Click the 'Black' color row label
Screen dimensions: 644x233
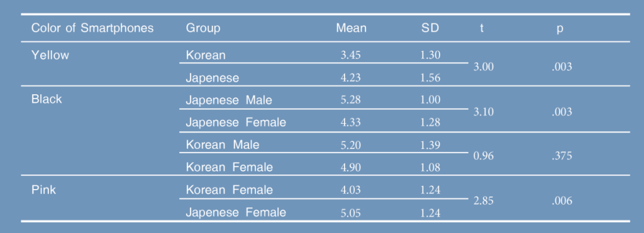point(47,99)
